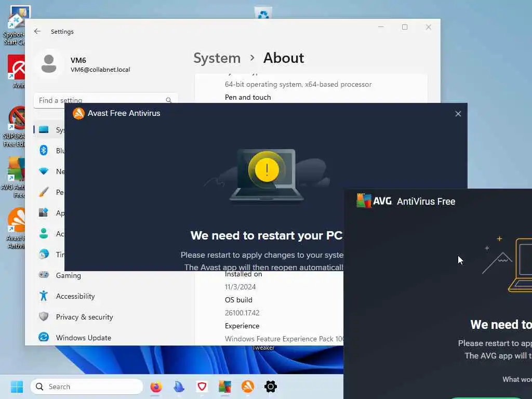Click the Find a setting search box
This screenshot has height=399, width=532.
pos(105,100)
